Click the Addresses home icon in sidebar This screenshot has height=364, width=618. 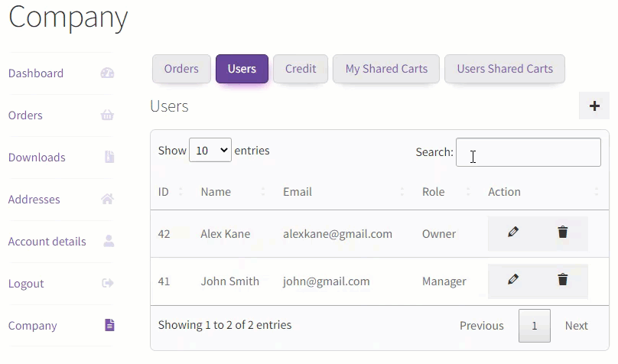[107, 199]
